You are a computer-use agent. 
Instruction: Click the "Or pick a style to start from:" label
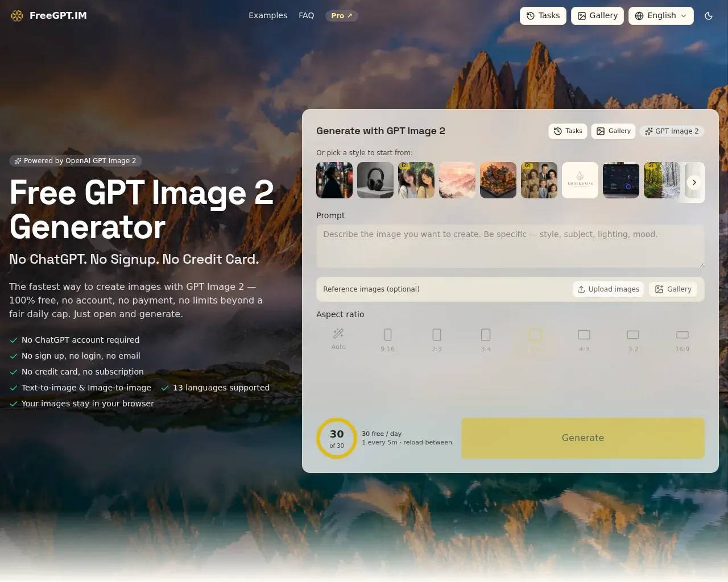pos(365,153)
